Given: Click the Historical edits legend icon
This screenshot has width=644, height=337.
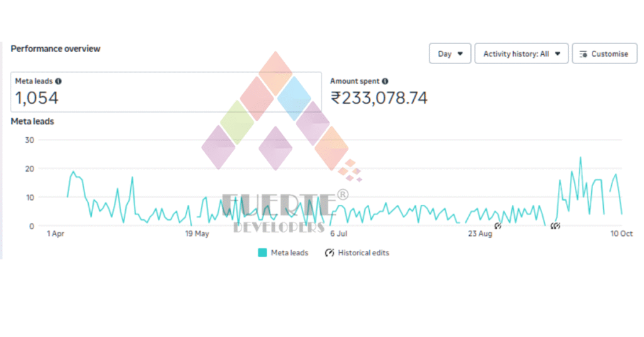Looking at the screenshot, I should (x=330, y=253).
